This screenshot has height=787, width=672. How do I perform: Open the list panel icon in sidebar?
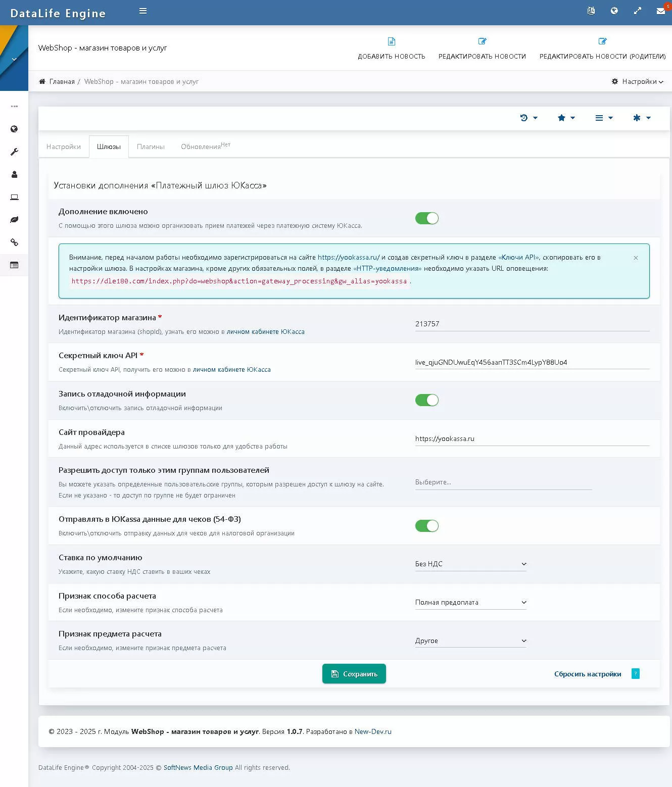coord(14,265)
